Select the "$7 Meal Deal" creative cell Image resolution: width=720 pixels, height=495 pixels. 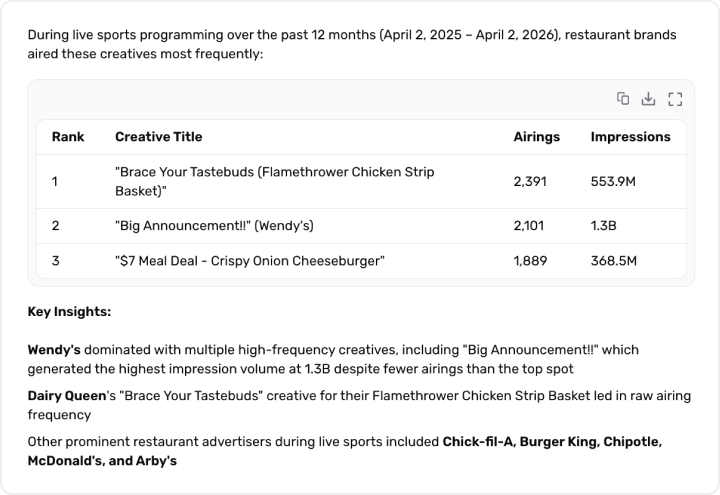tap(250, 261)
